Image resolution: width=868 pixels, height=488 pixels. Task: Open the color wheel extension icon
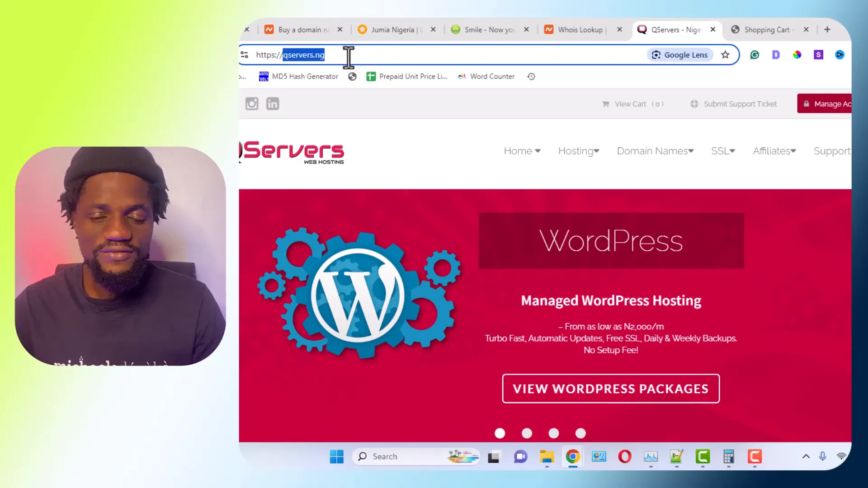797,55
